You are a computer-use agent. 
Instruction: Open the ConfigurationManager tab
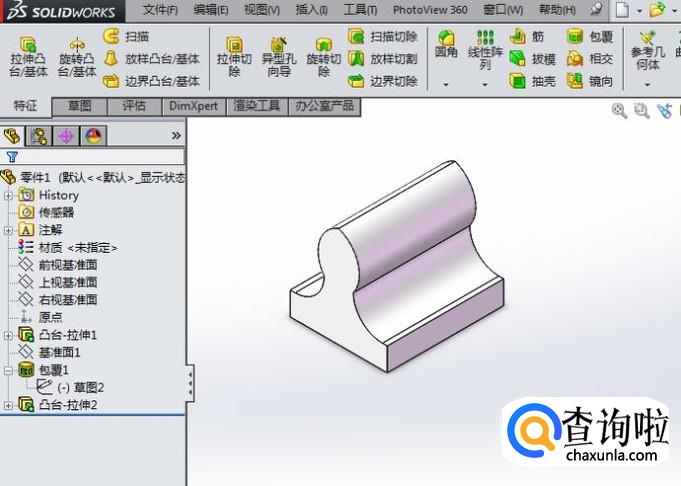click(x=66, y=136)
